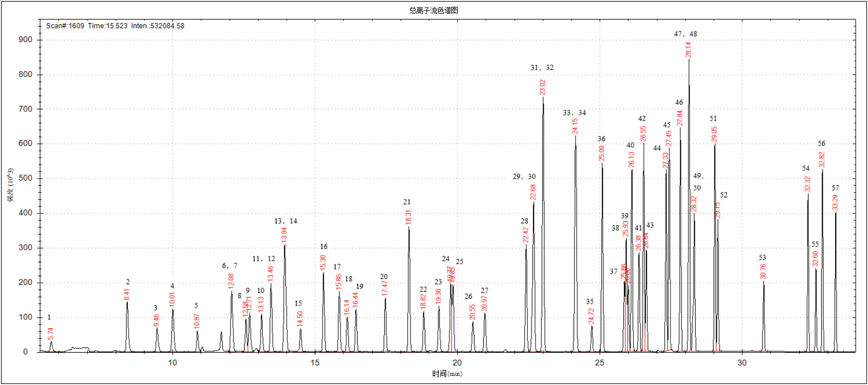Viewport: 868px width, 385px height.
Task: Click the chart title 总离子流色谱图
Action: point(433,10)
